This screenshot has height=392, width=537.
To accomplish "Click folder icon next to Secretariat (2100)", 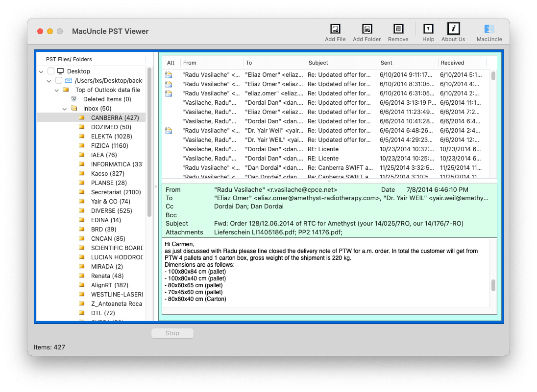I will 81,191.
